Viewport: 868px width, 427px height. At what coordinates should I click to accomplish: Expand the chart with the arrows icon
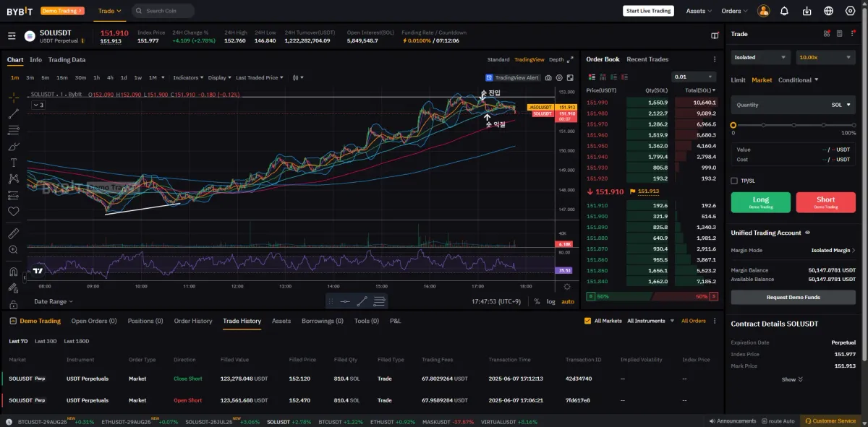point(570,59)
